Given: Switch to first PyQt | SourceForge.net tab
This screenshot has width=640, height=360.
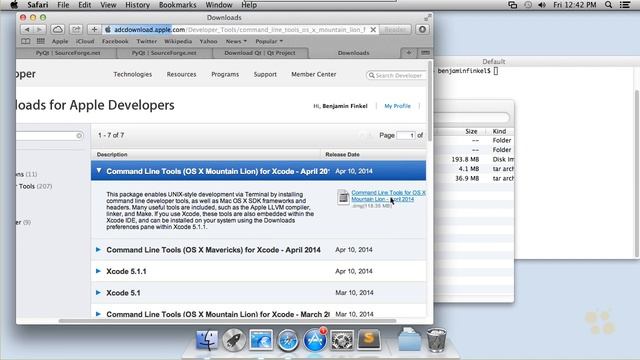Looking at the screenshot, I should [68, 53].
